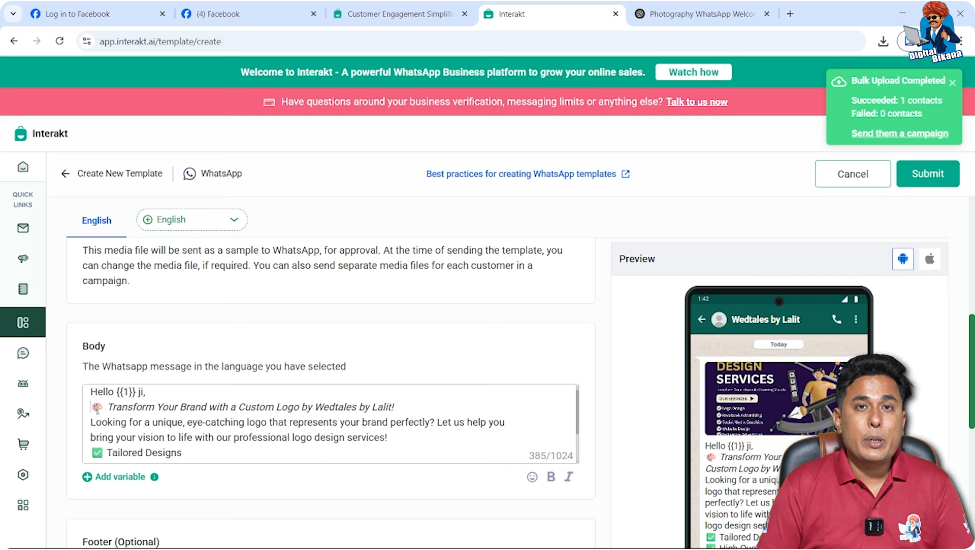Click the site info icon in address bar
975x550 pixels.
(87, 42)
